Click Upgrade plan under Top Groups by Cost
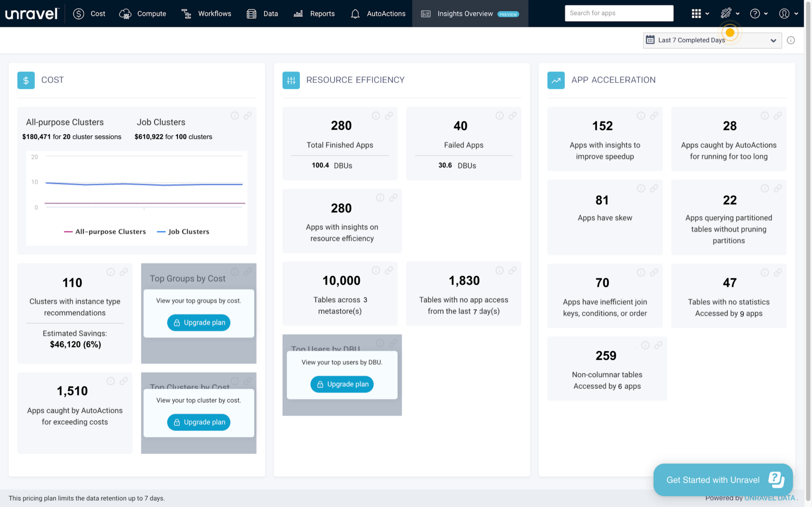Screen dimensions: 812x507 click(198, 323)
